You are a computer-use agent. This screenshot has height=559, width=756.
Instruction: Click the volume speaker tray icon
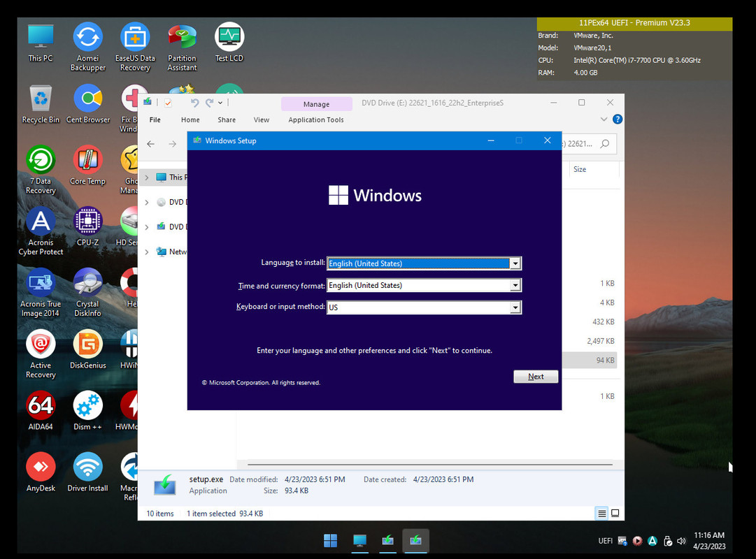pos(681,541)
